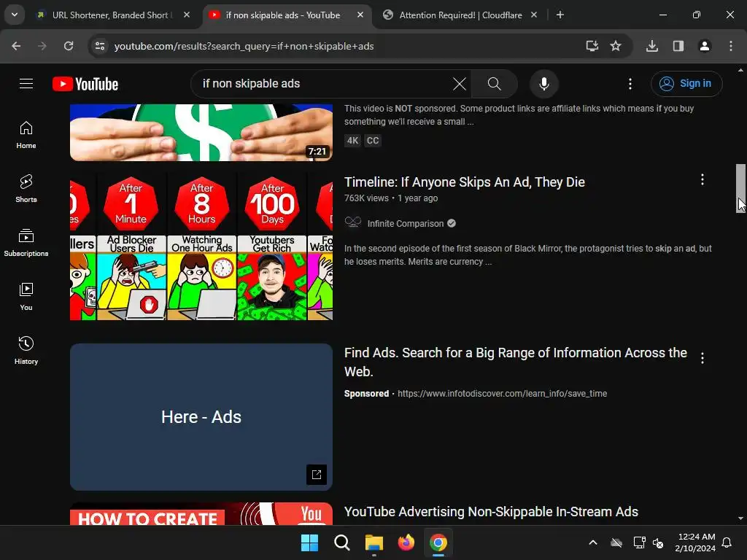Image resolution: width=747 pixels, height=560 pixels.
Task: Click the infotodiscover.com sponsored URL
Action: point(502,394)
